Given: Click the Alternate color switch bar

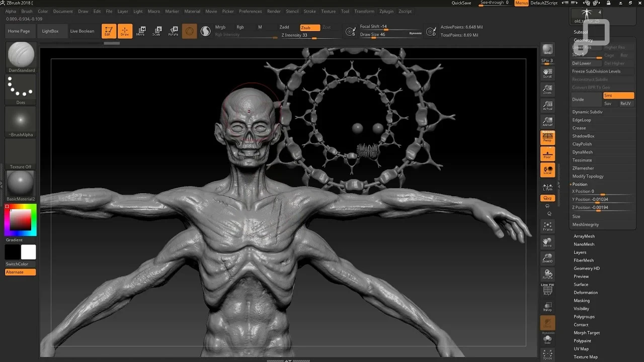Looking at the screenshot, I should tap(20, 272).
